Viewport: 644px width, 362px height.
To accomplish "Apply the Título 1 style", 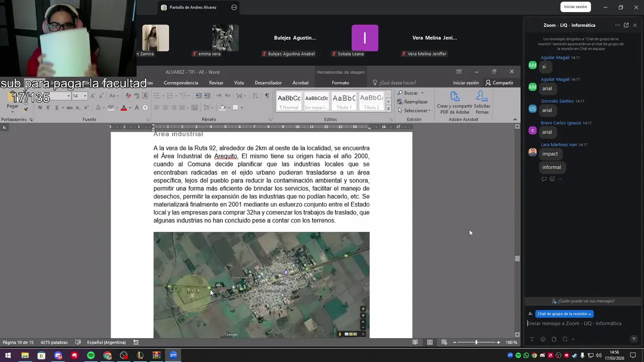I will (344, 101).
